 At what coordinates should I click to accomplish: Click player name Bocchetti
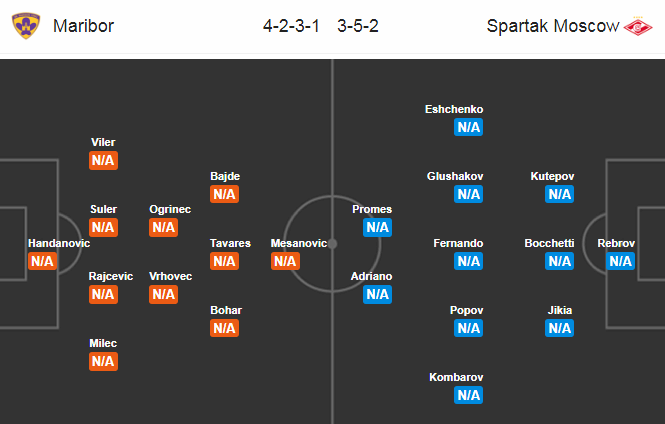pyautogui.click(x=549, y=243)
